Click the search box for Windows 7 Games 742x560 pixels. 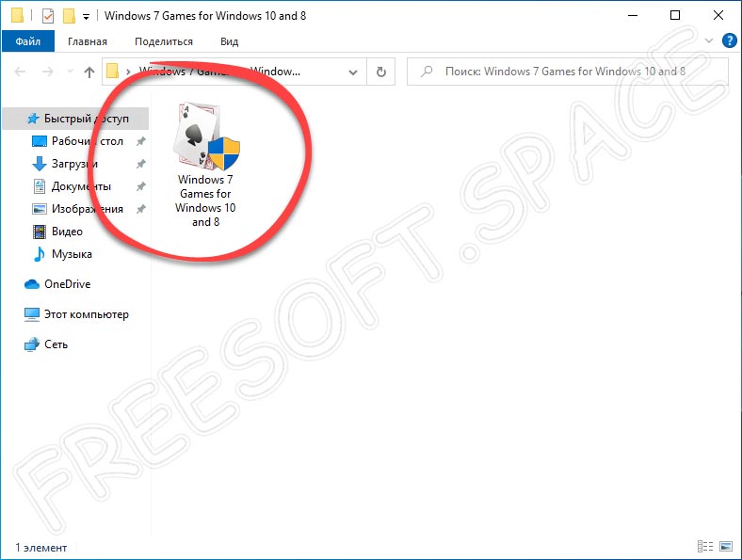568,72
